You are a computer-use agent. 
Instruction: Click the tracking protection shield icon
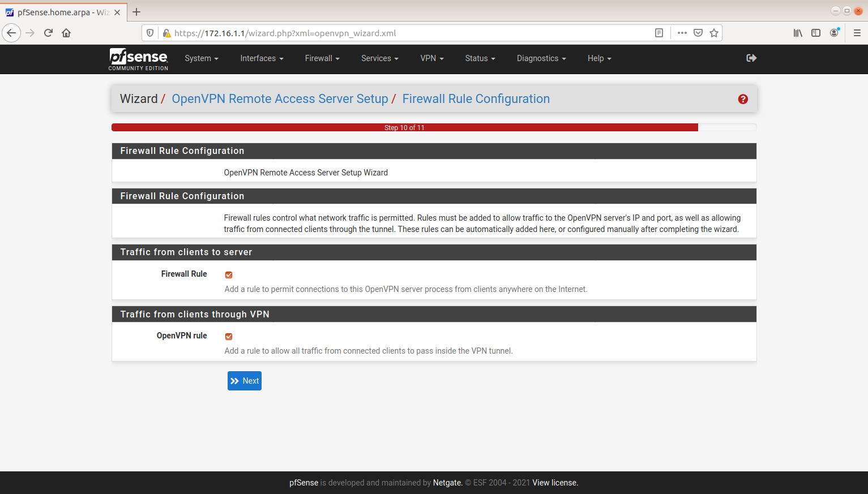coord(150,33)
